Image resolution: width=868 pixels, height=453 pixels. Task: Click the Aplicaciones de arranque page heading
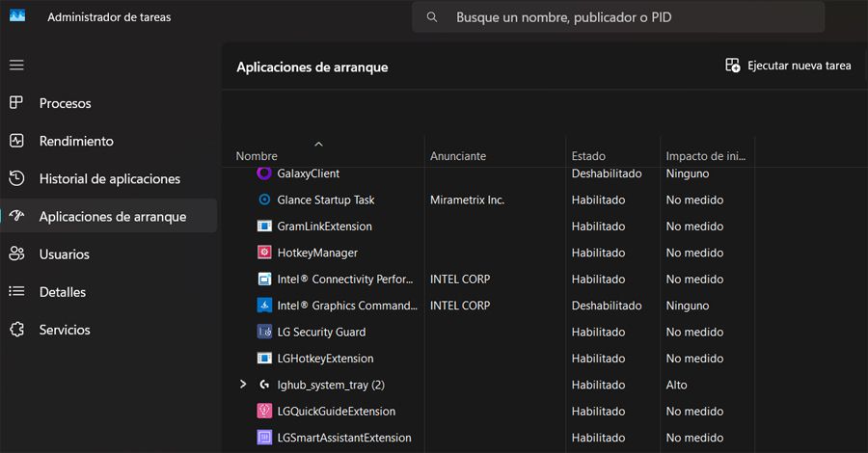coord(312,67)
